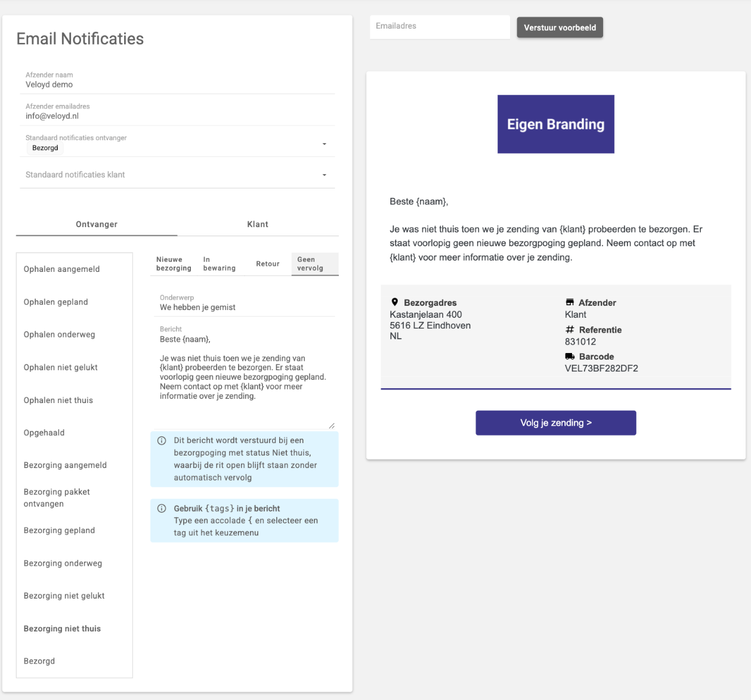Select Bezorging niet gelukt in the list
751x700 pixels.
click(75, 596)
